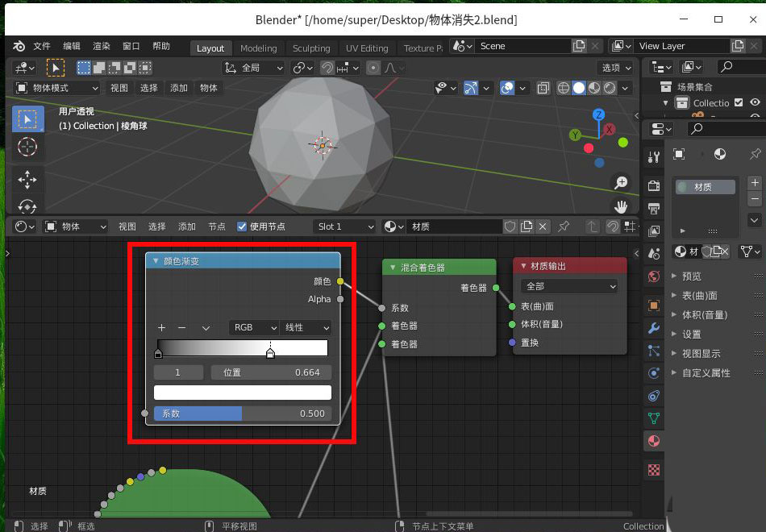The image size is (766, 532).
Task: Click the pan hand icon in viewport
Action: click(620, 206)
